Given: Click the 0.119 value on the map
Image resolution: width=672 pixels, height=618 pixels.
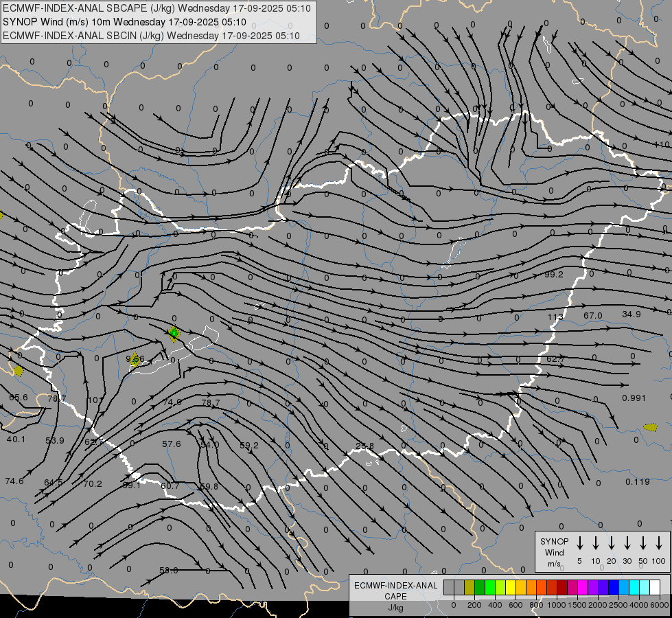Looking at the screenshot, I should click(638, 482).
